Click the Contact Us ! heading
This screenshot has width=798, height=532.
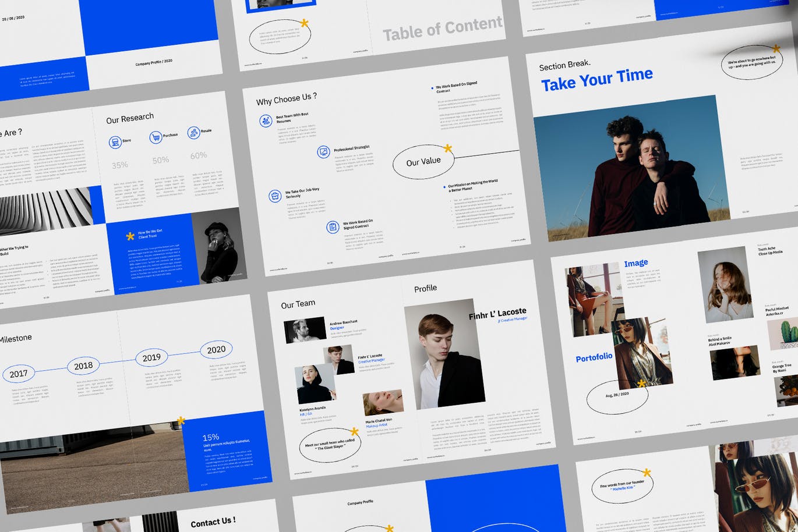213,522
